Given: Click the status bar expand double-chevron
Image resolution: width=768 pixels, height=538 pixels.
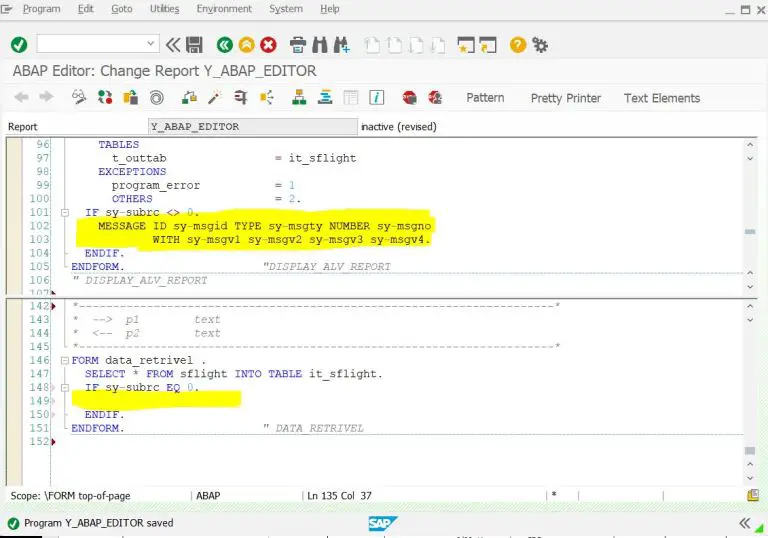Looking at the screenshot, I should click(x=744, y=523).
